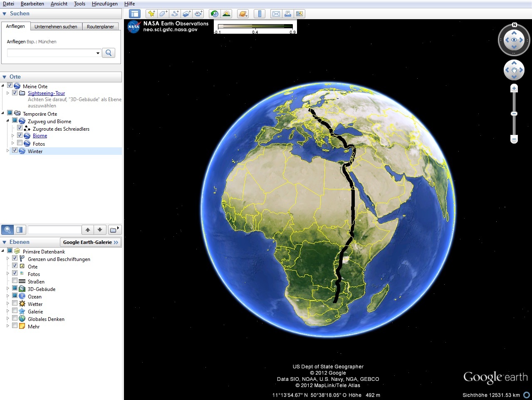
Task: Open the Sightseeing-Tour link
Action: (x=46, y=93)
